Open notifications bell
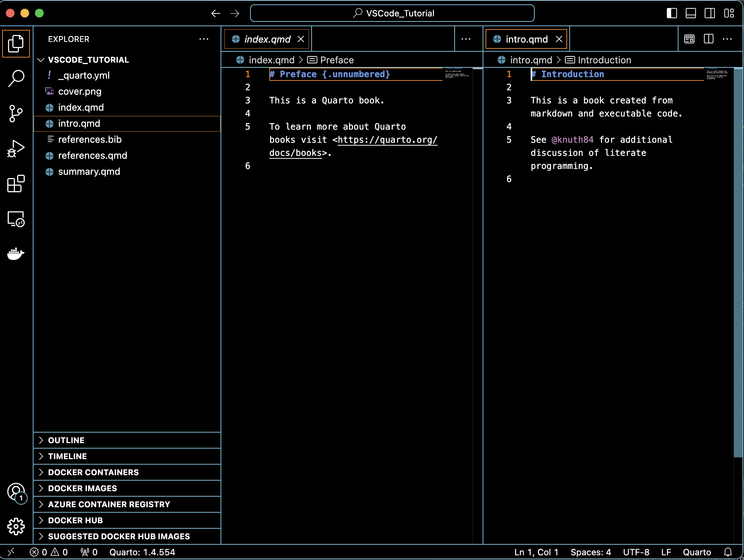The height and width of the screenshot is (560, 744). click(728, 552)
